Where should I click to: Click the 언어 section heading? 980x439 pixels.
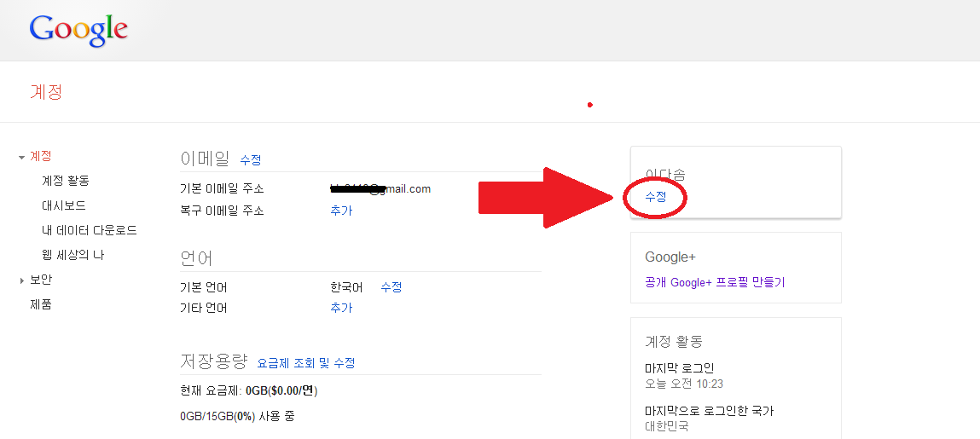tap(196, 258)
